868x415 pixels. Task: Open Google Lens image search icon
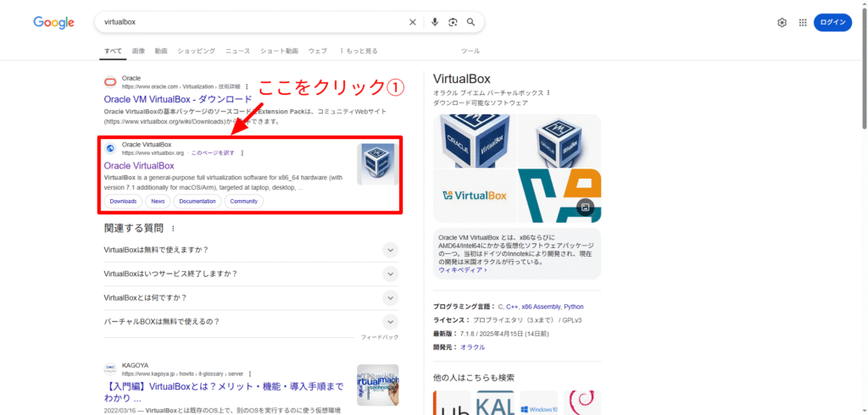[x=453, y=22]
